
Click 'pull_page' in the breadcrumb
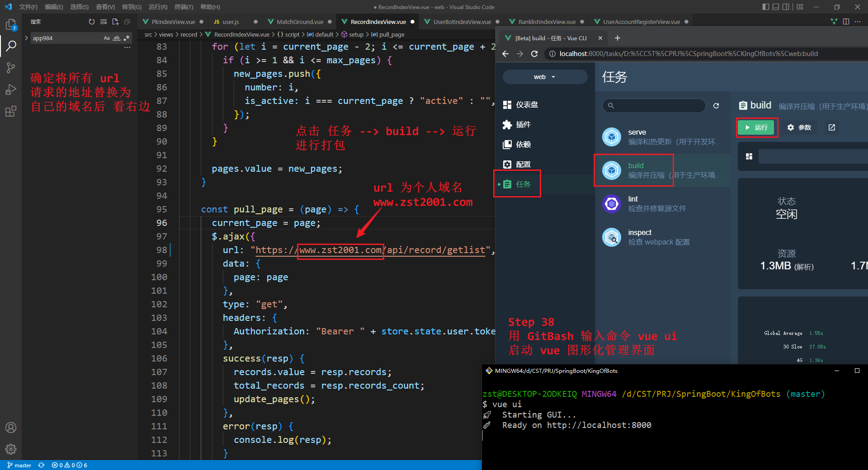click(392, 34)
